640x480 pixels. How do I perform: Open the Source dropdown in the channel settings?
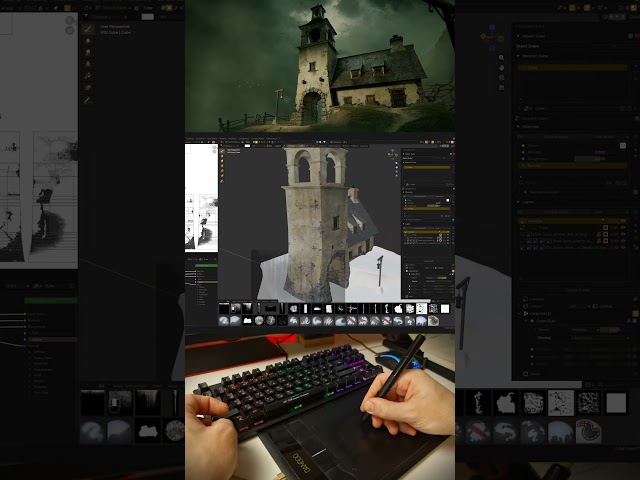599,338
